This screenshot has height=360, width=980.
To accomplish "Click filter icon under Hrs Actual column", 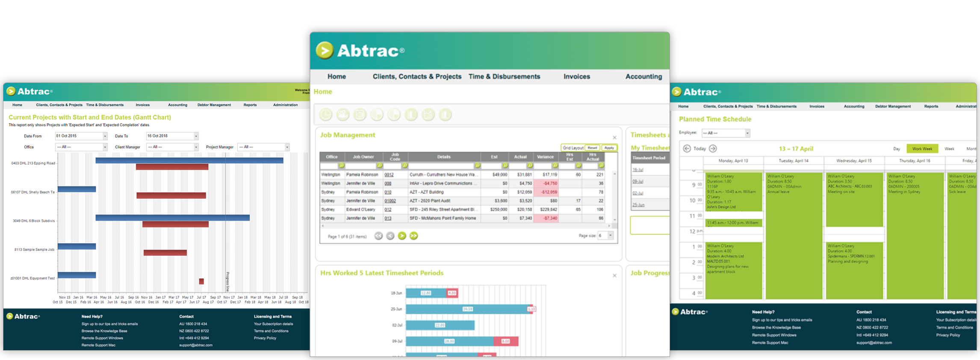I will pyautogui.click(x=601, y=165).
